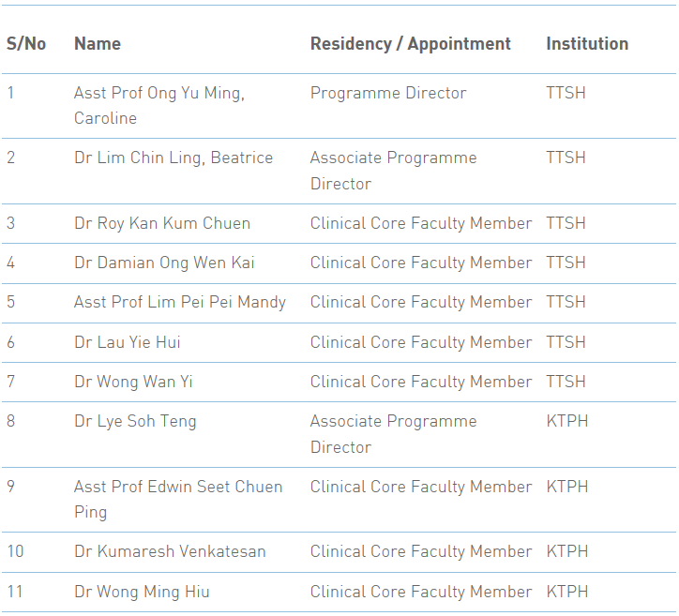Click the S/No column header
The width and height of the screenshot is (679, 616).
[26, 44]
